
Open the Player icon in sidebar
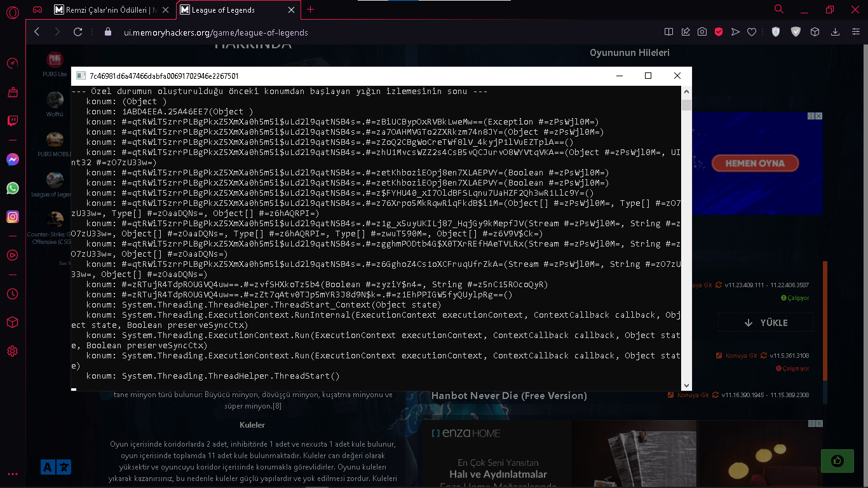pyautogui.click(x=12, y=255)
